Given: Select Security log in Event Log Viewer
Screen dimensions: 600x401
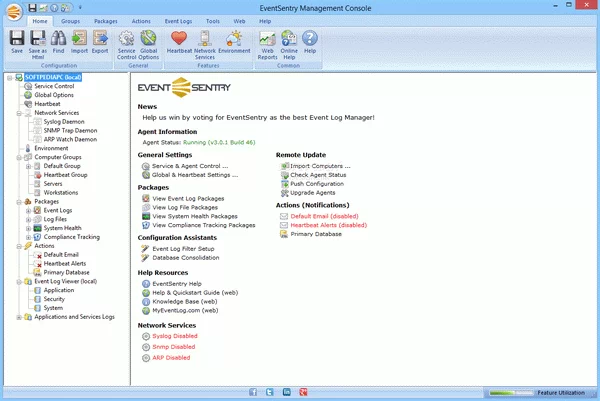Looking at the screenshot, I should click(54, 299).
